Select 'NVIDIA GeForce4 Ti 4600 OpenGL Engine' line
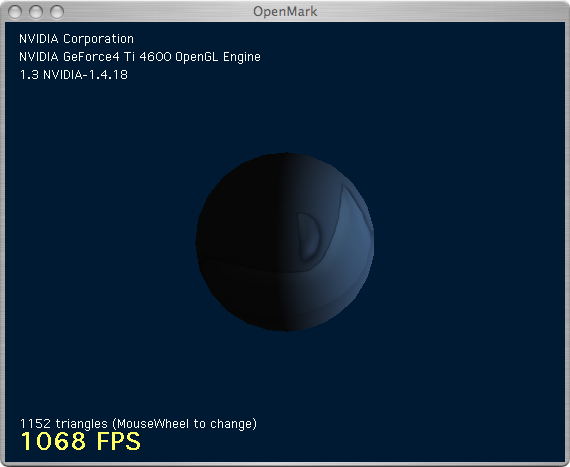The image size is (570, 467). click(140, 57)
